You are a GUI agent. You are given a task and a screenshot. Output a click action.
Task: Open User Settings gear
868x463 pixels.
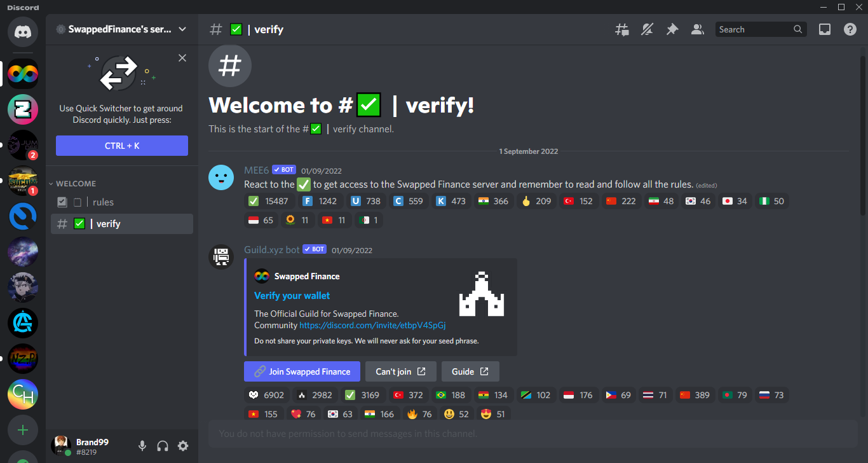183,446
